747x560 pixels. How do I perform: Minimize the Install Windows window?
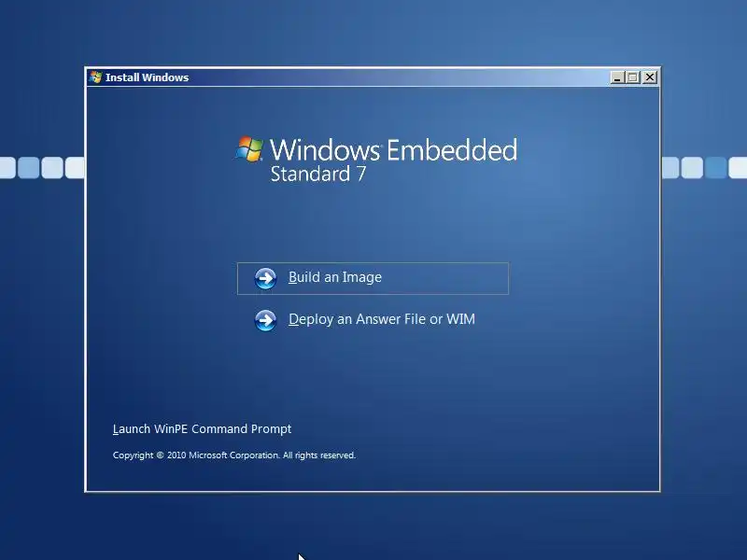tap(617, 77)
